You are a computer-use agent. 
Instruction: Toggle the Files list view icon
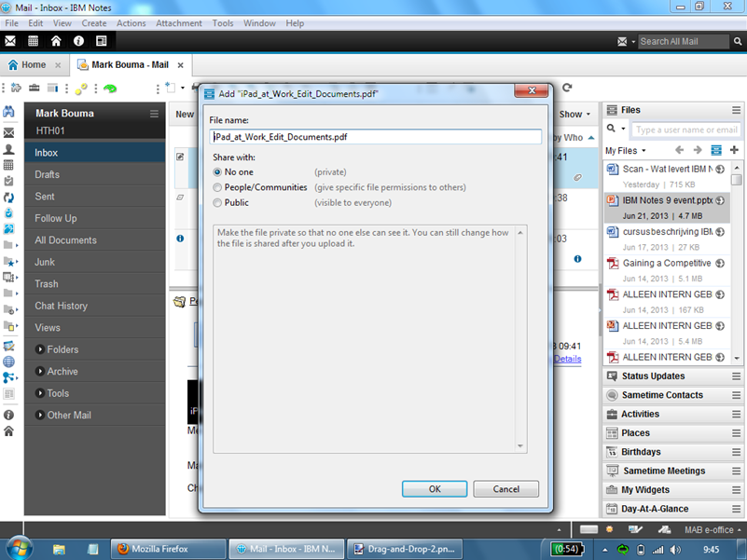[x=716, y=150]
